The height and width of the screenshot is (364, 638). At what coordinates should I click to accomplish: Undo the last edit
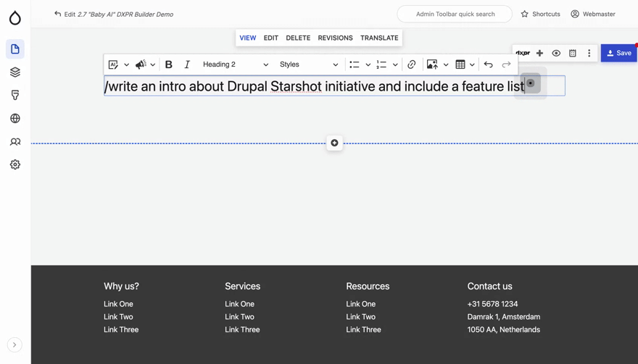coord(489,65)
